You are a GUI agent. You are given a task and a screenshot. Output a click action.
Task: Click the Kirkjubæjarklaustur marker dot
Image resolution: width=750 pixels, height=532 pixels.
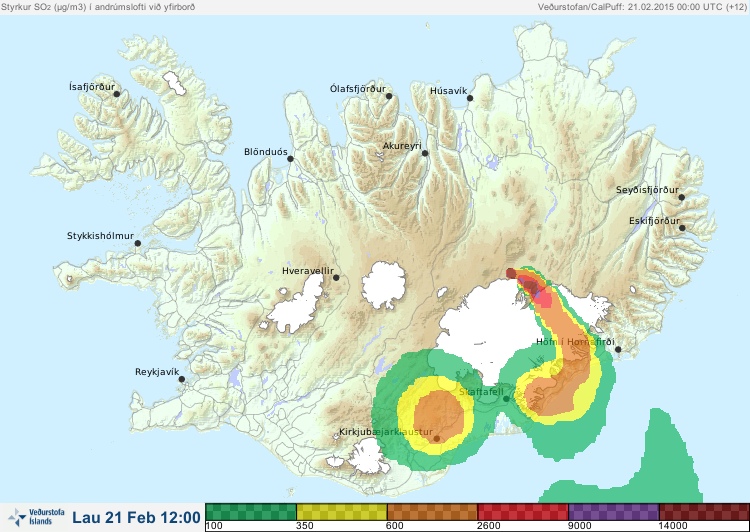pyautogui.click(x=436, y=438)
